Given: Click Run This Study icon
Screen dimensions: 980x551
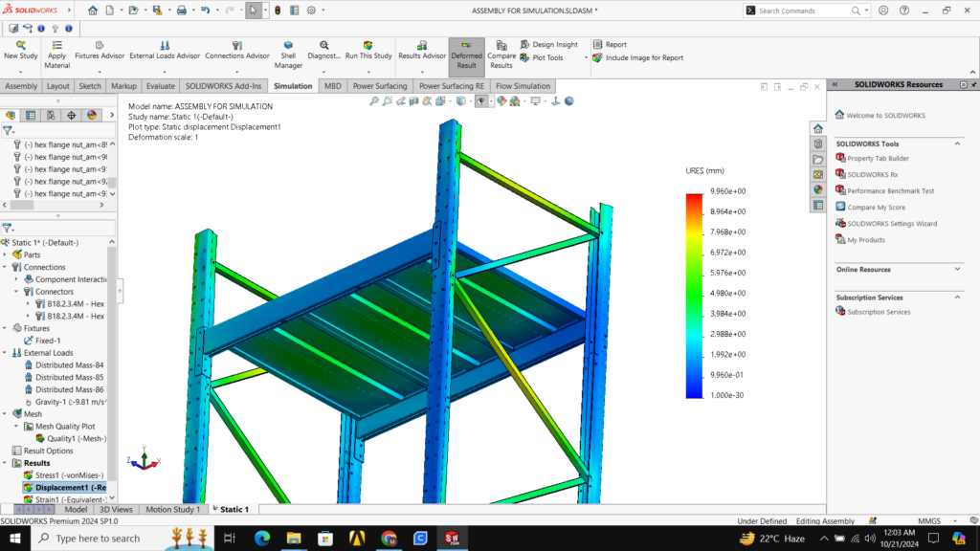Looking at the screenshot, I should pos(367,46).
